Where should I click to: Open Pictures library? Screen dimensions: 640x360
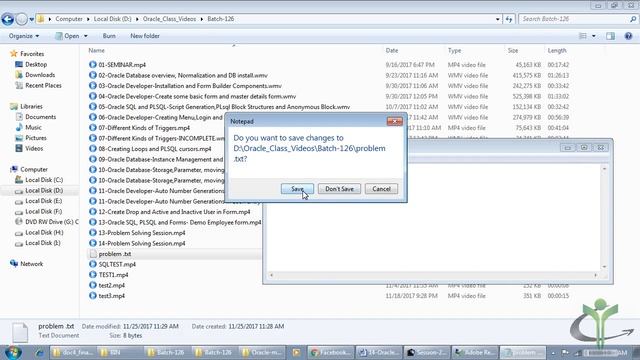coord(36,138)
